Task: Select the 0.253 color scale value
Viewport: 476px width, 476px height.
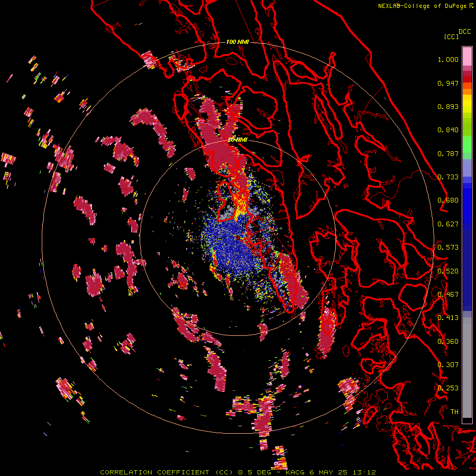Action: click(x=448, y=388)
